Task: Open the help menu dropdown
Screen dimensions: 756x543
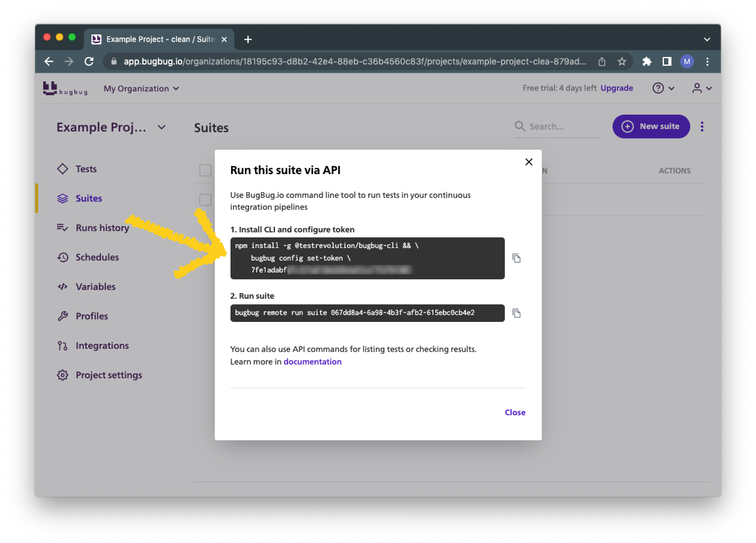Action: pos(663,88)
